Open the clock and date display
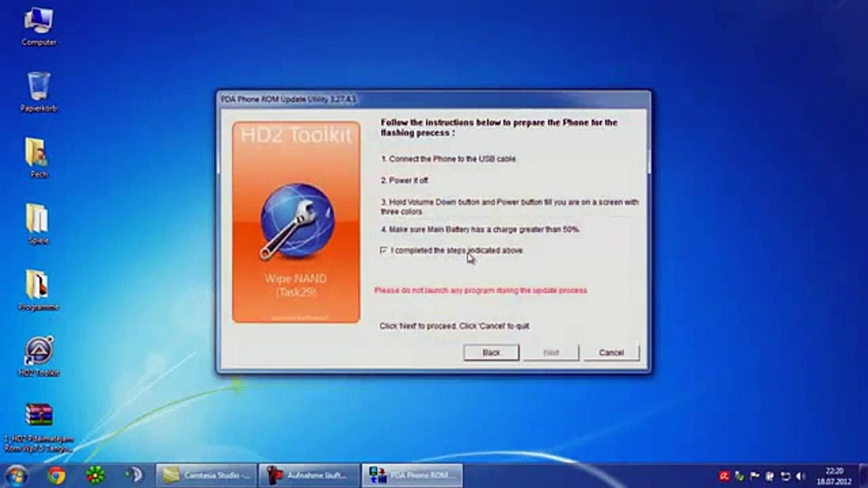 [x=834, y=476]
